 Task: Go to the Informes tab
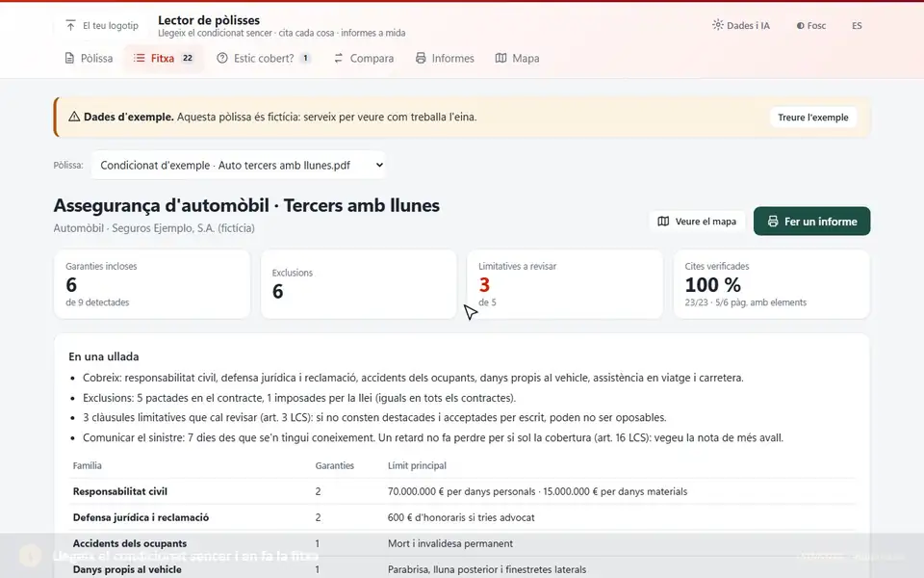[445, 59]
